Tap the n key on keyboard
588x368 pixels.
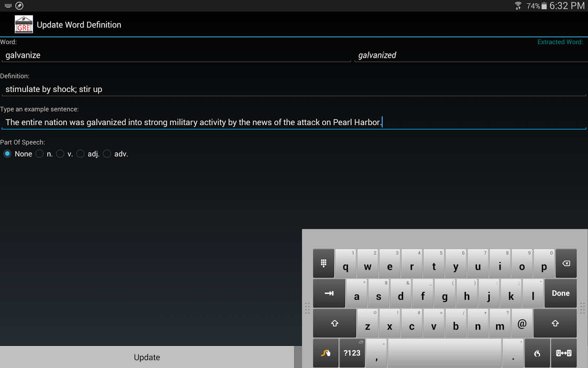tap(478, 323)
